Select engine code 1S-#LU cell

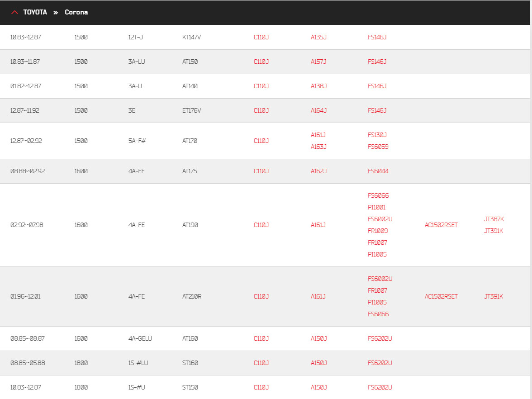point(138,363)
